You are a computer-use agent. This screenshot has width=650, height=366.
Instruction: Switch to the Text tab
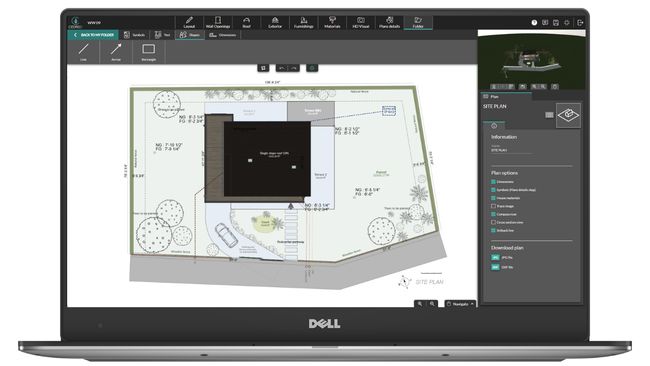(x=162, y=35)
